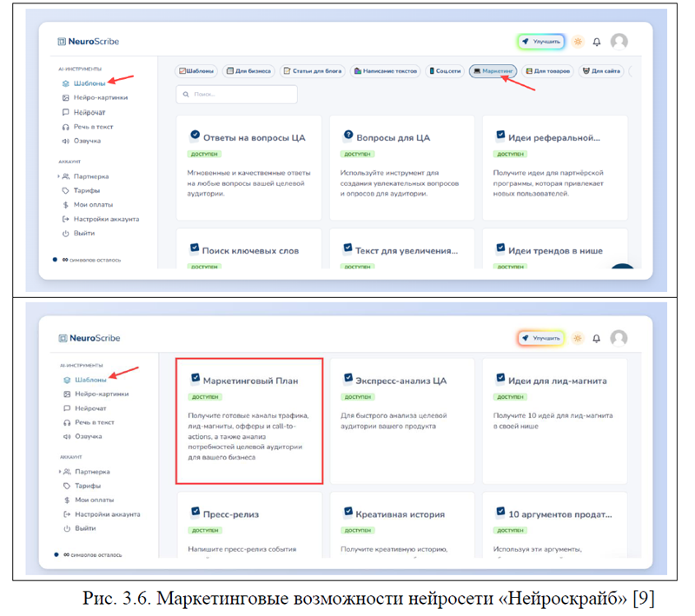Viewport: 695px width, 616px height.
Task: Click Нейро-картинки icon in the upper sidebar
Action: (66, 98)
